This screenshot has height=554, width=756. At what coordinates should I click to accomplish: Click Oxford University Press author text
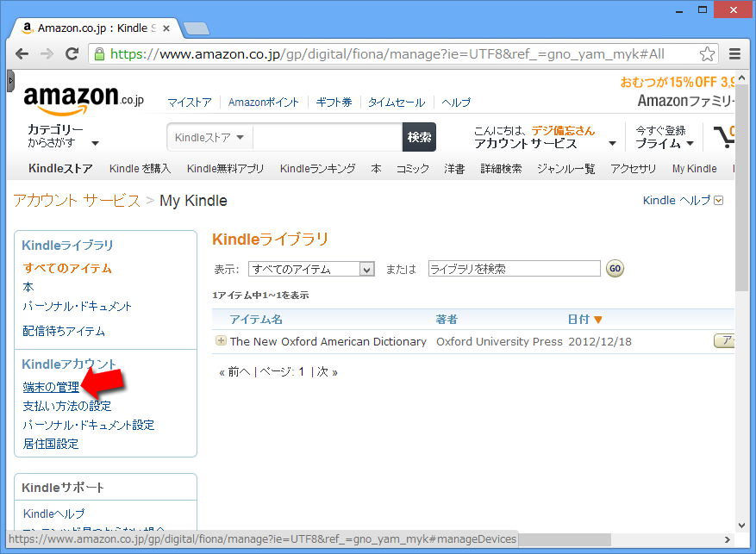click(x=499, y=341)
